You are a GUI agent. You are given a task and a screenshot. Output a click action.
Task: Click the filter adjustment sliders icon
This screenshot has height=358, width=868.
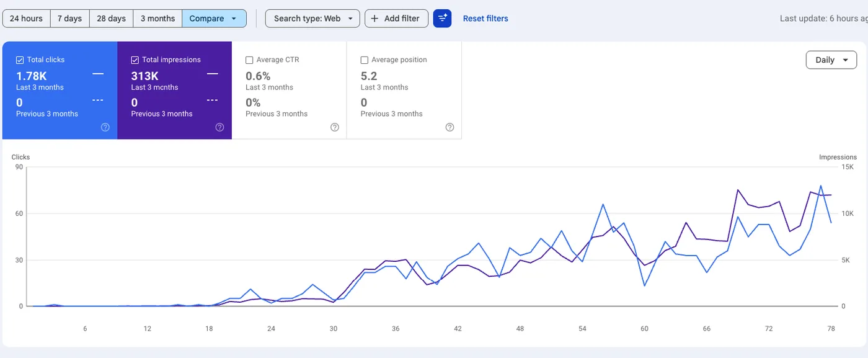[x=442, y=18]
